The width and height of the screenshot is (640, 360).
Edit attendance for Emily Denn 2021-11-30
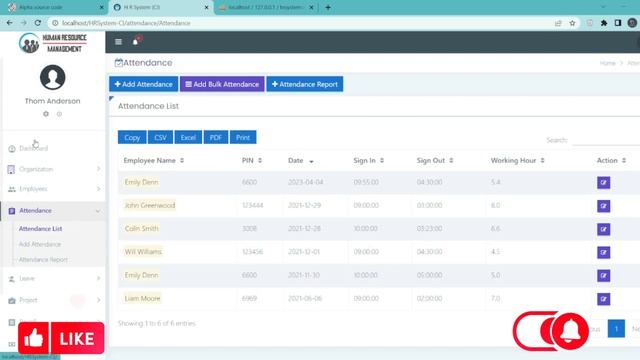(603, 276)
